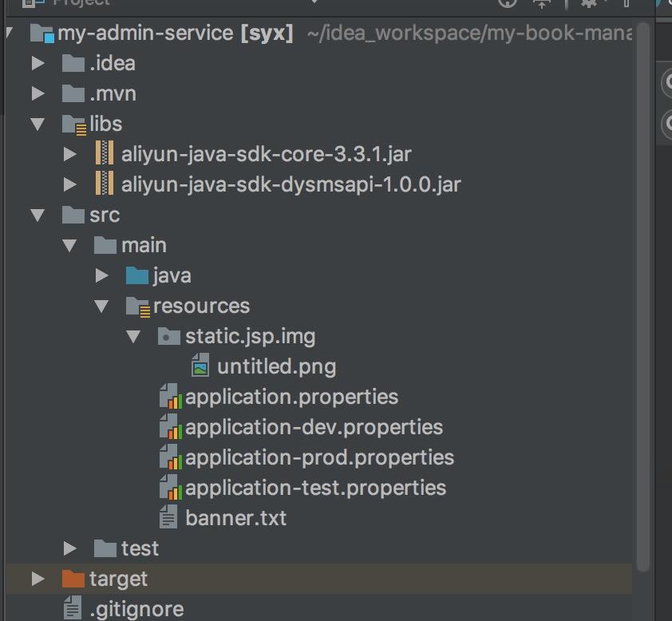Select application.properties in the tree
This screenshot has height=621, width=672.
[291, 397]
